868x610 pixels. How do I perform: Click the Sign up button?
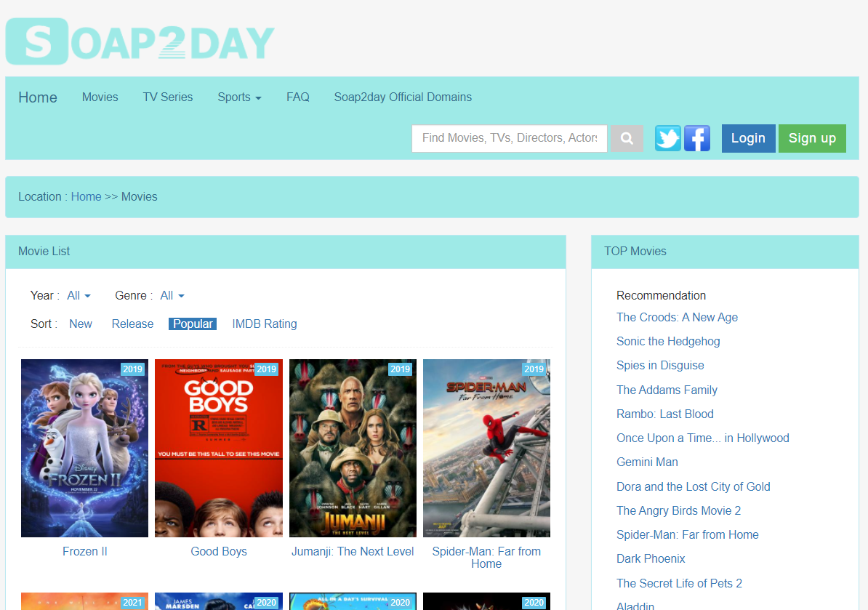point(812,138)
